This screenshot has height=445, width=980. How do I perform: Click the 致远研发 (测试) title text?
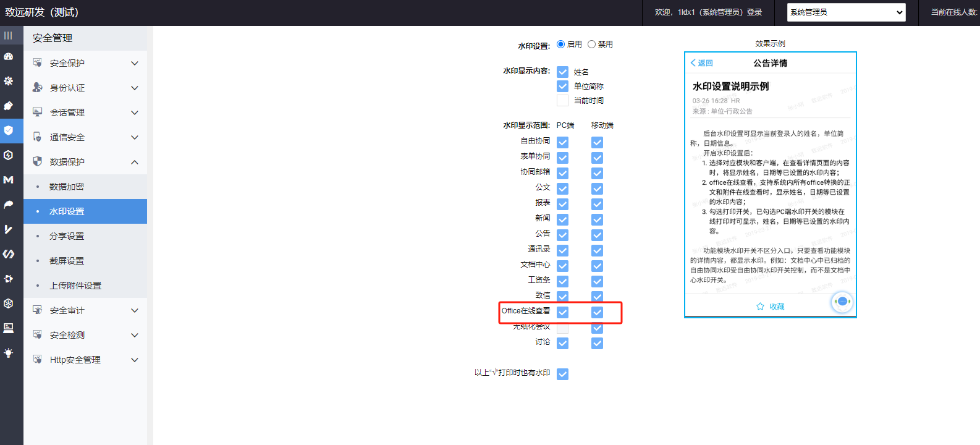42,12
